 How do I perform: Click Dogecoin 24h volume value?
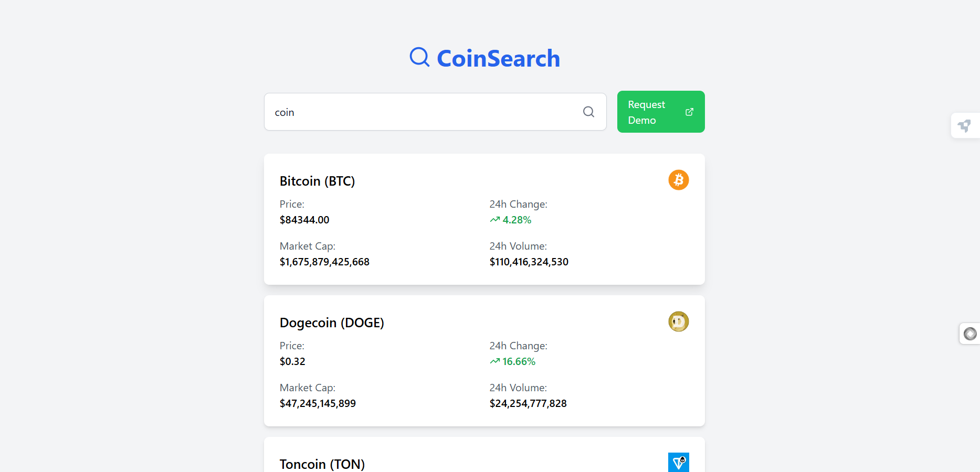click(x=528, y=403)
